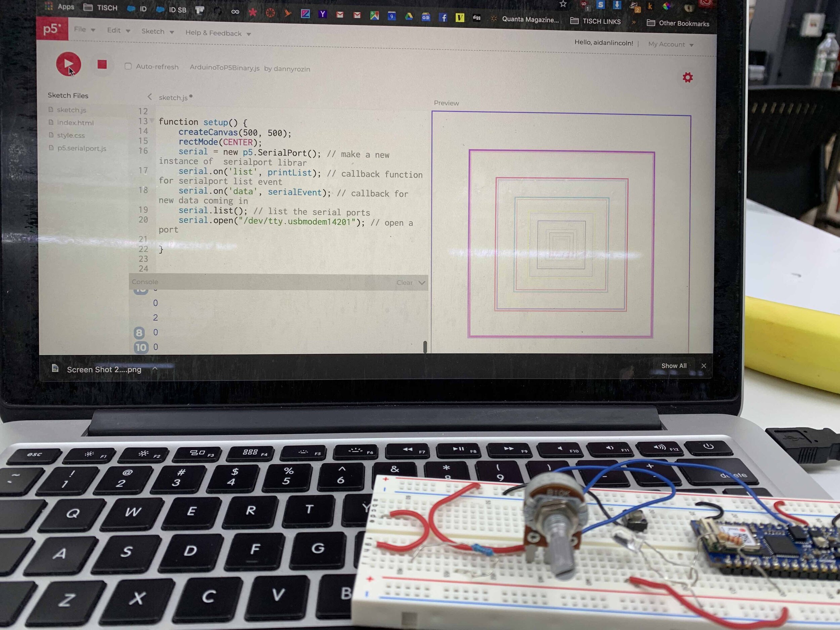Click the sketch.js editor tab name

173,97
